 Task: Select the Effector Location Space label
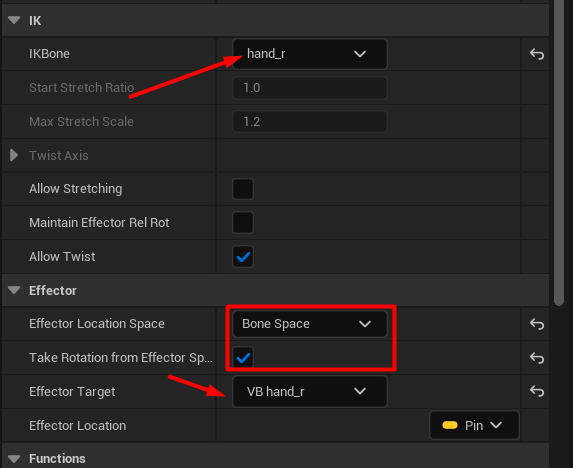pos(97,324)
